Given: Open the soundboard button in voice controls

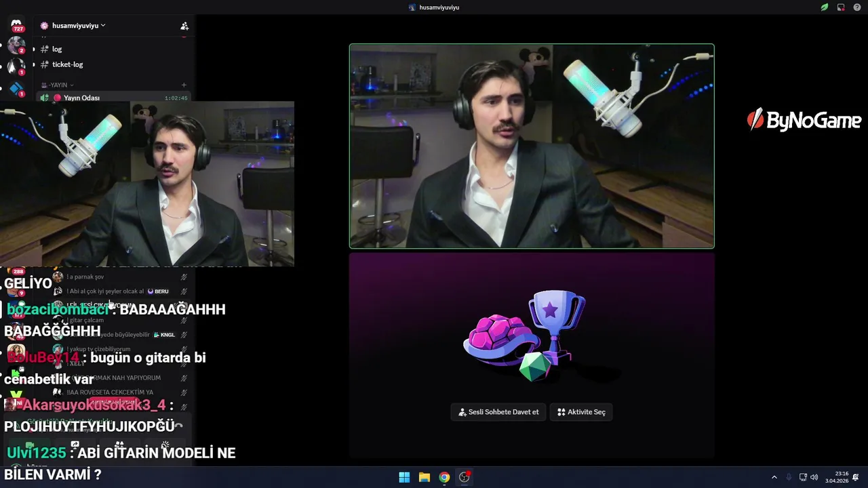Looking at the screenshot, I should click(165, 445).
